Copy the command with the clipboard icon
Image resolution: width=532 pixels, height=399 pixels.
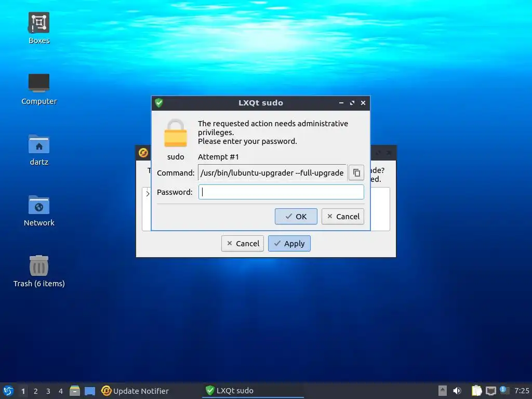coord(356,172)
